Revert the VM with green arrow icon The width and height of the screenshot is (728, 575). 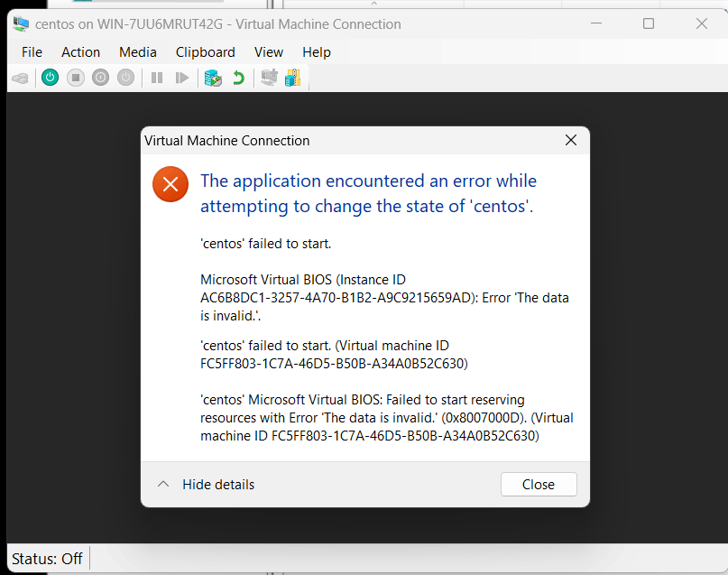point(239,78)
